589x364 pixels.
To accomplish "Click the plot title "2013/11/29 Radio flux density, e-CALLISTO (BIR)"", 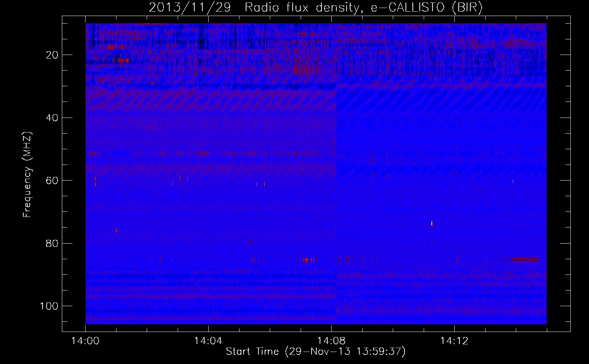I will pos(316,8).
